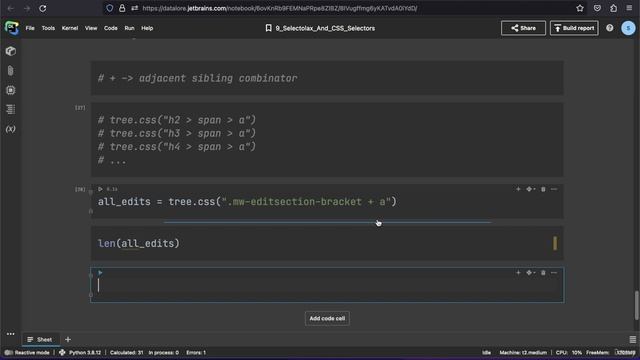Open the browser extensions icon

613,8
